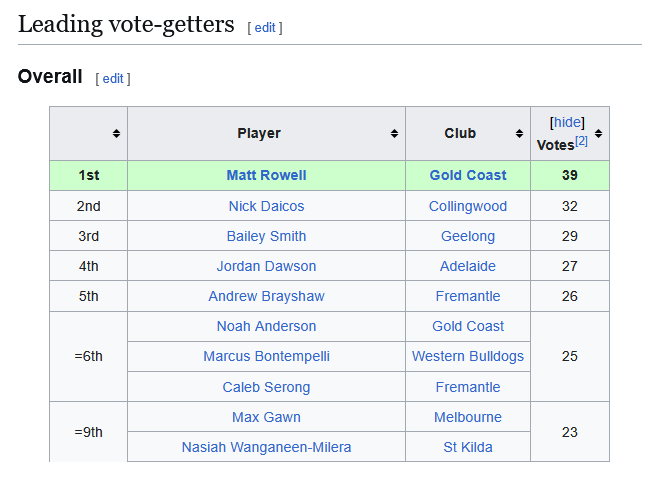Open Andrew Brayshaw player link
The image size is (652, 479).
[x=266, y=296]
